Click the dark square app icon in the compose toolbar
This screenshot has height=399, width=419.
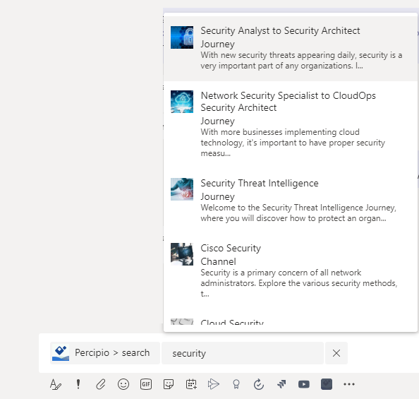click(326, 384)
